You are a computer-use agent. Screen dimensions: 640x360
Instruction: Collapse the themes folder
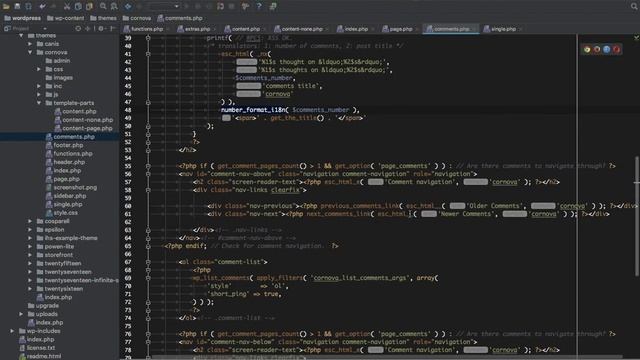click(21, 36)
